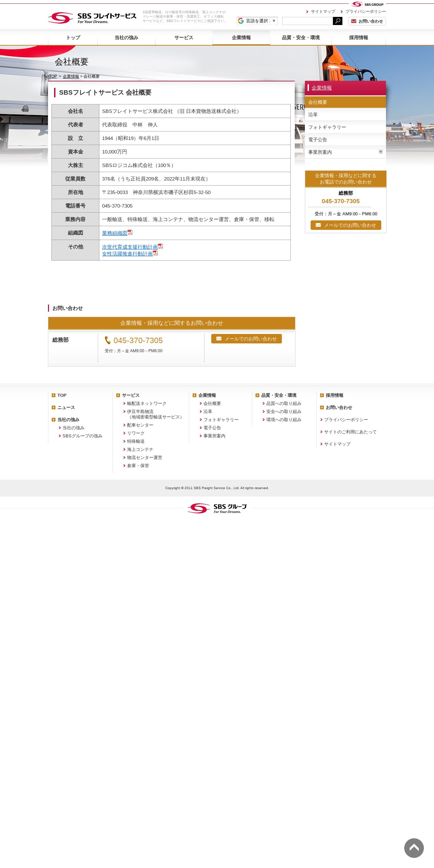Open the 女性活躍推進行動計画 link
The image size is (434, 868).
[x=127, y=254]
